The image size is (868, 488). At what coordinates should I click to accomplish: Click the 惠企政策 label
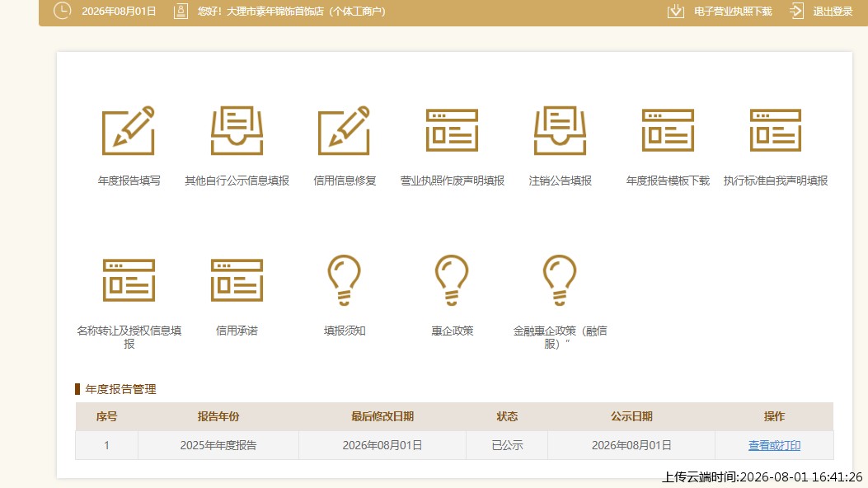pyautogui.click(x=453, y=331)
